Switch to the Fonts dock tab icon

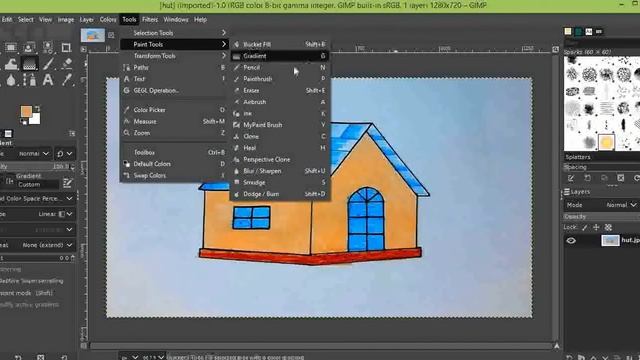[x=589, y=31]
